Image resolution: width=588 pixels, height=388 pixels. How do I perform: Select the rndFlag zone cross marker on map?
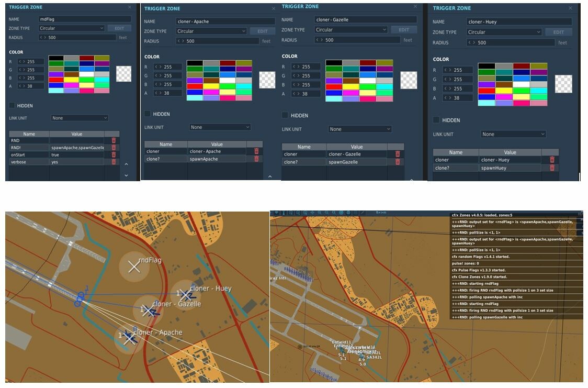pyautogui.click(x=134, y=267)
